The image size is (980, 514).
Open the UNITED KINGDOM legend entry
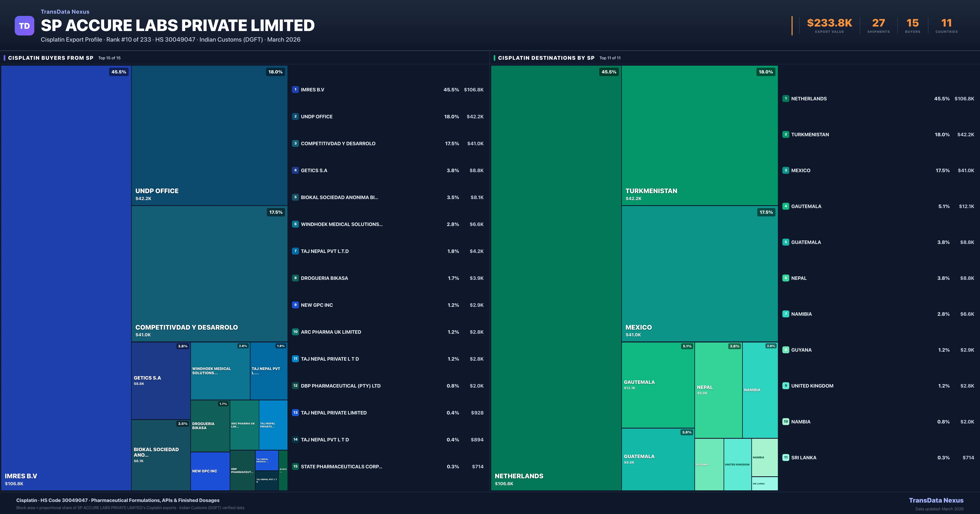(x=812, y=386)
